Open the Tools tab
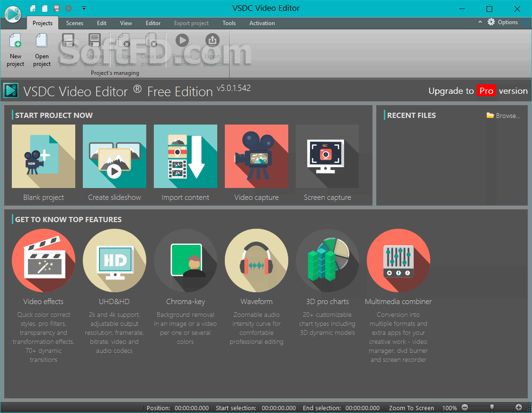This screenshot has width=532, height=413. click(229, 23)
